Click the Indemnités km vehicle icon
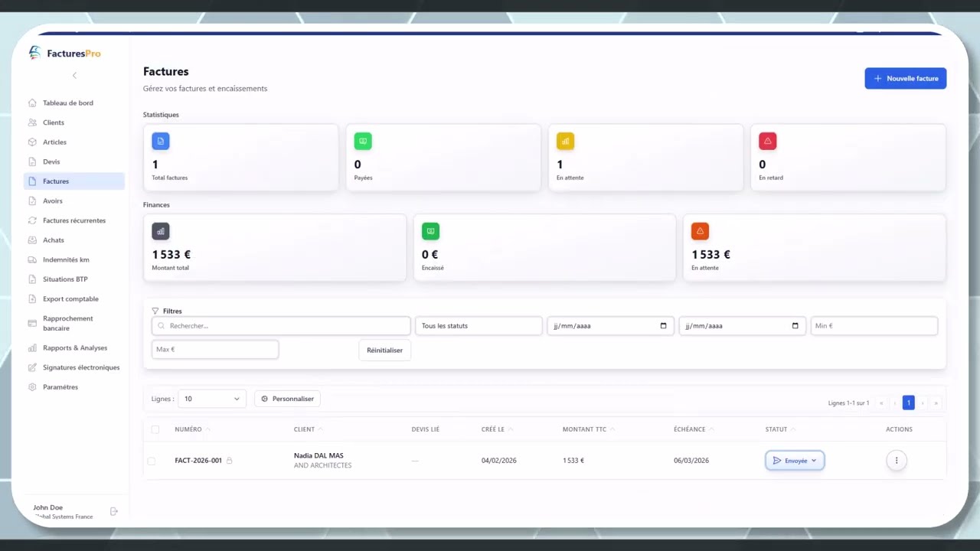This screenshot has width=980, height=551. pyautogui.click(x=32, y=259)
